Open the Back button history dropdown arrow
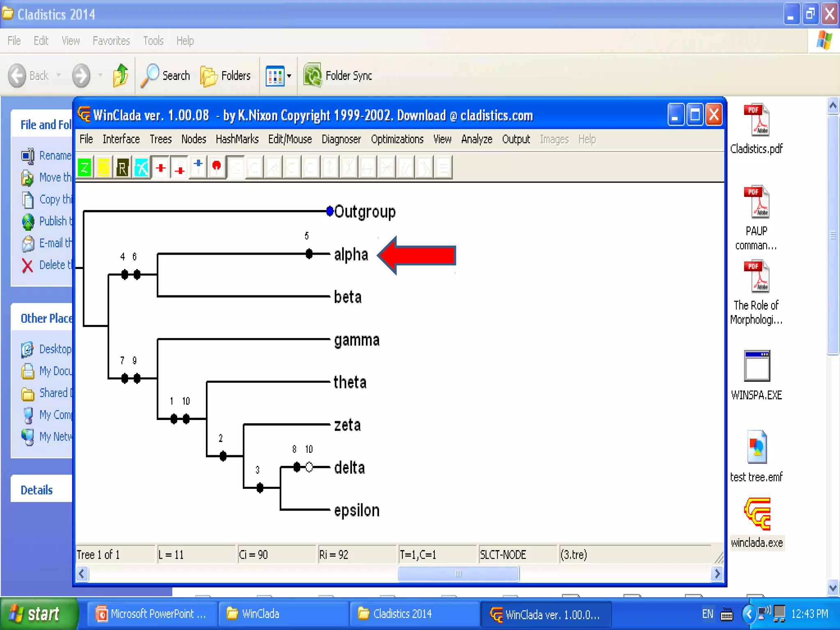The image size is (840, 630). pyautogui.click(x=59, y=75)
